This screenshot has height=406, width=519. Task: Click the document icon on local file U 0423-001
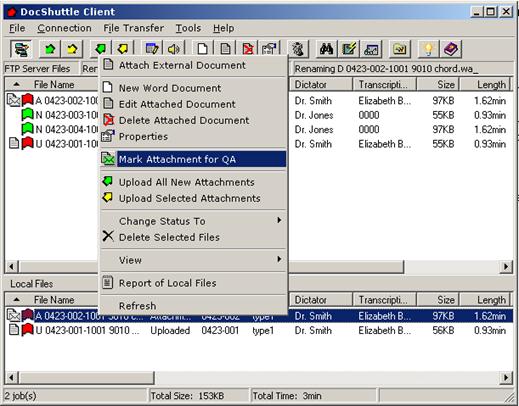coord(14,330)
